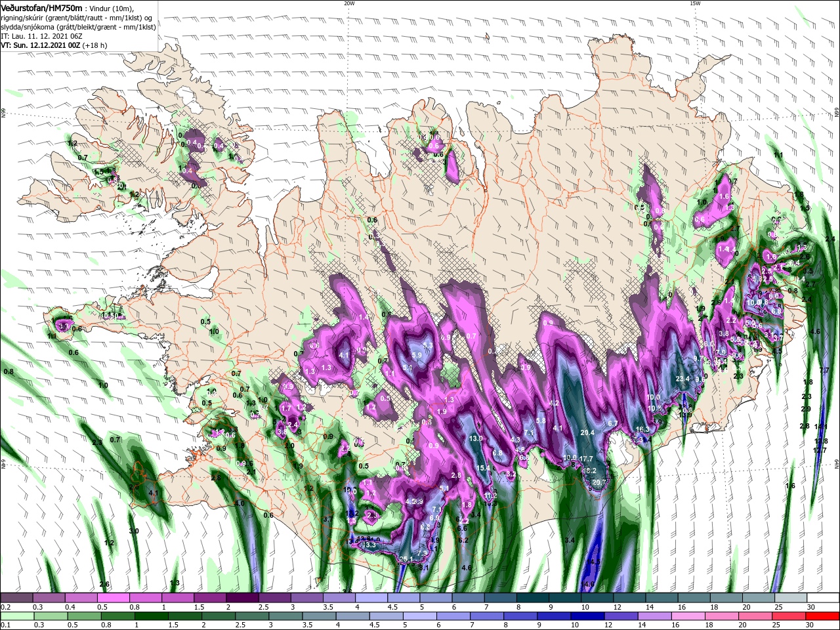The height and width of the screenshot is (630, 840).
Task: Click the 15W longitude label at top
Action: click(x=695, y=3)
